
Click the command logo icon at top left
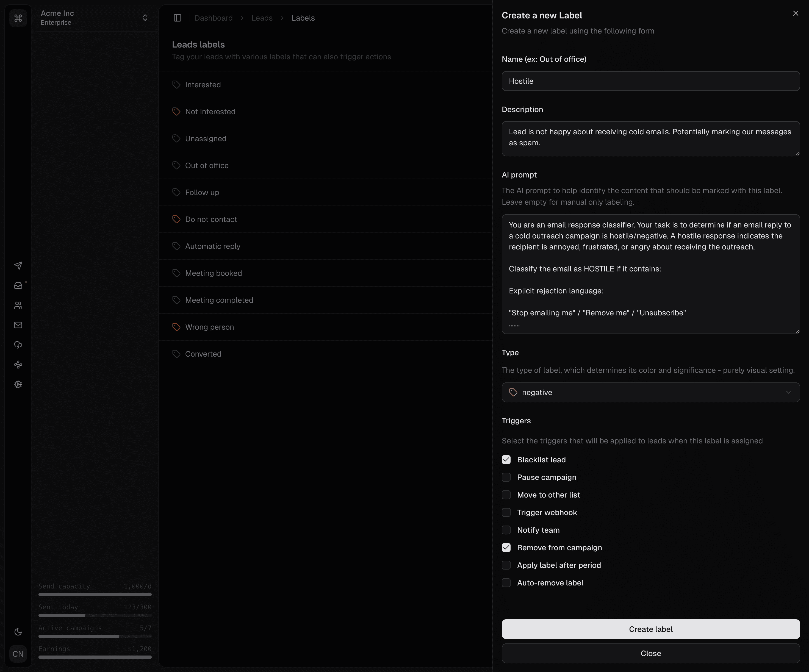coord(18,18)
